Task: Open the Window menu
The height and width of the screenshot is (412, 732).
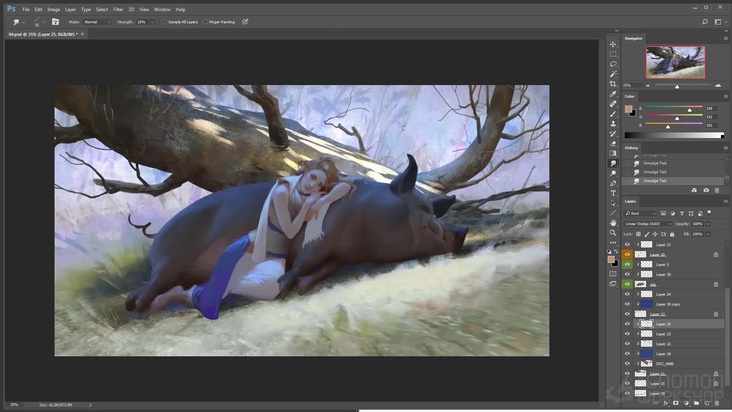Action: click(x=162, y=9)
